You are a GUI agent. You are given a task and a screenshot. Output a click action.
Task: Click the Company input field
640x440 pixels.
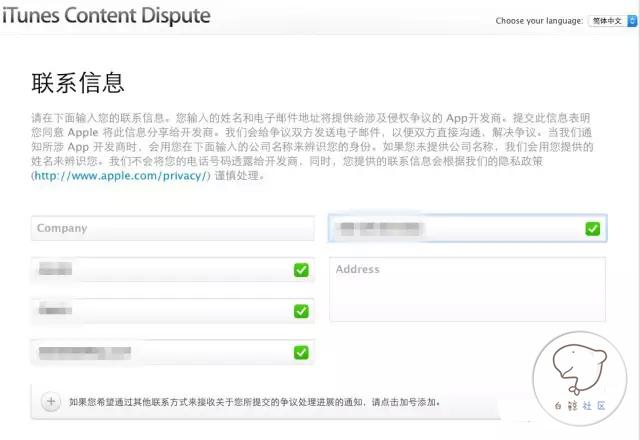coord(172,229)
